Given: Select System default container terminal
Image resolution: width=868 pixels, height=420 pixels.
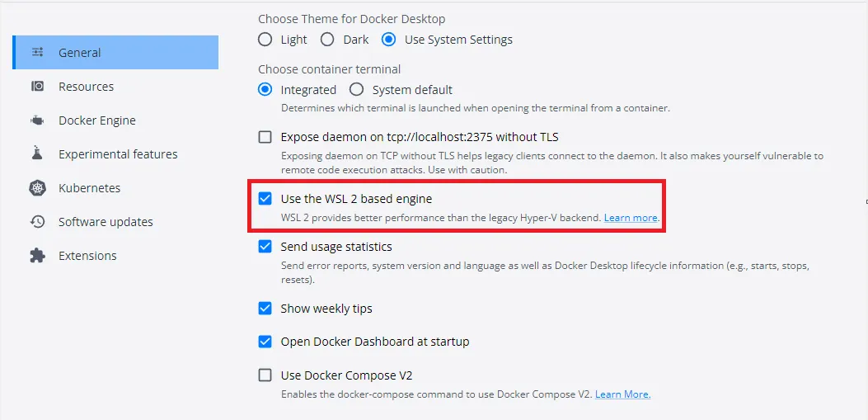Looking at the screenshot, I should coord(357,90).
